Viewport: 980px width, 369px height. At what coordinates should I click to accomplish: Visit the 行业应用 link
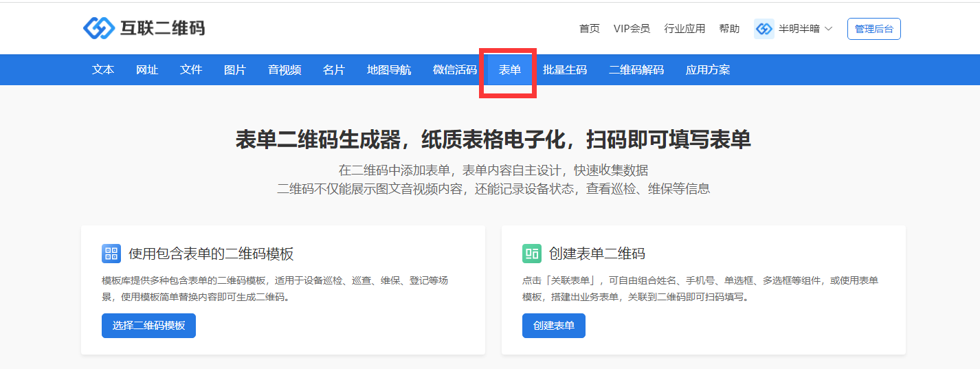pos(684,29)
